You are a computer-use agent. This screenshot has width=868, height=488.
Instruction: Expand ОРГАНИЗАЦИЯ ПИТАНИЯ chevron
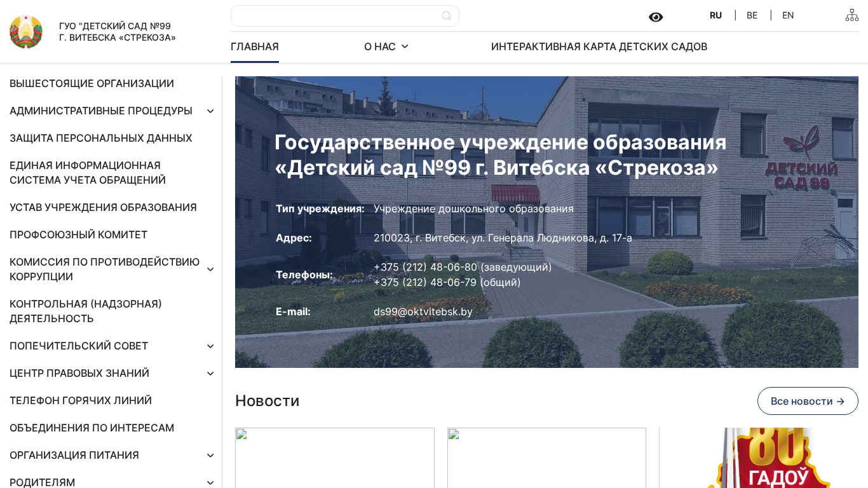point(210,456)
